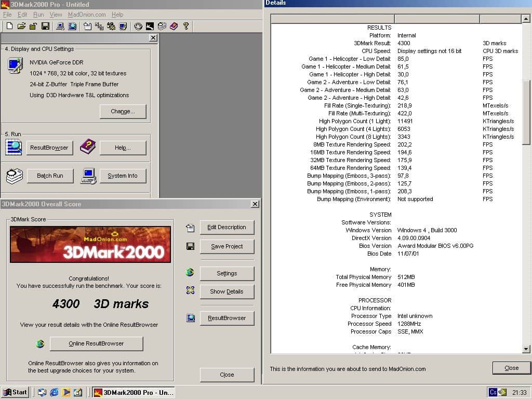The image size is (532, 399).
Task: Click the computer icon left of System Info button
Action: coord(88,176)
